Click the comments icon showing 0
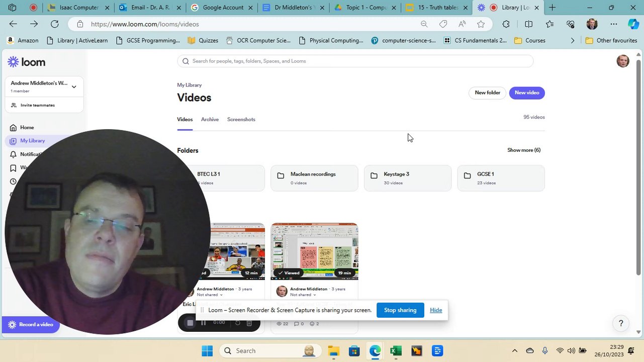The width and height of the screenshot is (644, 362). pos(297,324)
